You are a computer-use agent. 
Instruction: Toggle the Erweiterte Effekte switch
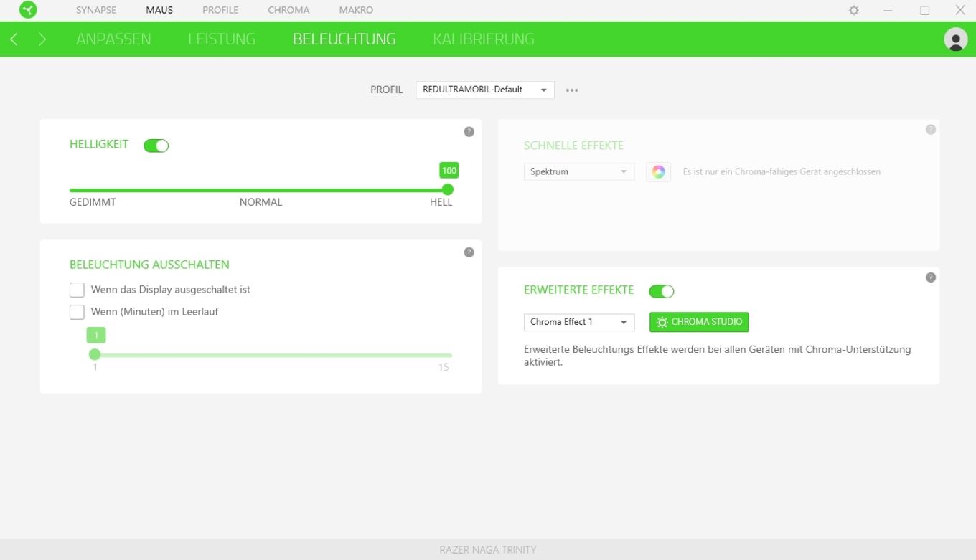[661, 291]
